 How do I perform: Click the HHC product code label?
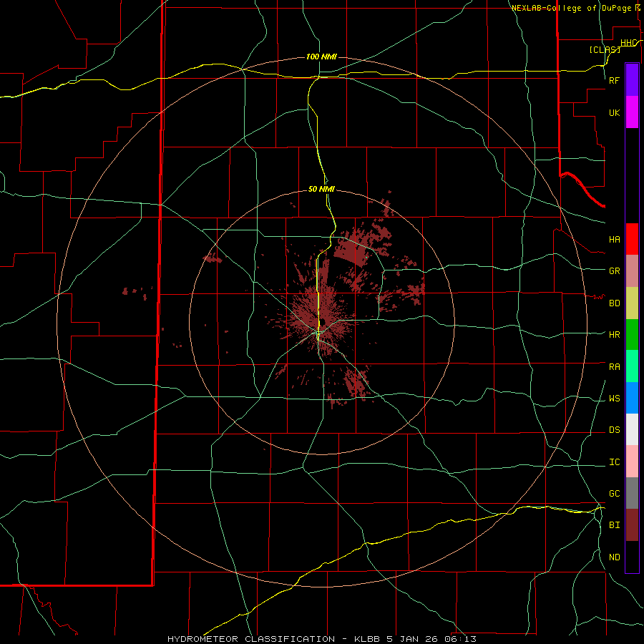point(628,43)
